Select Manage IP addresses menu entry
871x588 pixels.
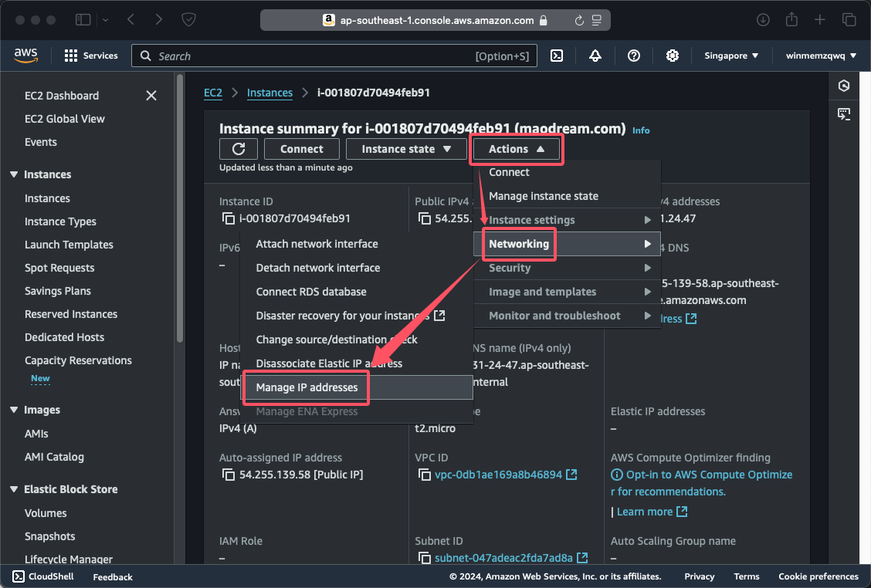pos(357,387)
